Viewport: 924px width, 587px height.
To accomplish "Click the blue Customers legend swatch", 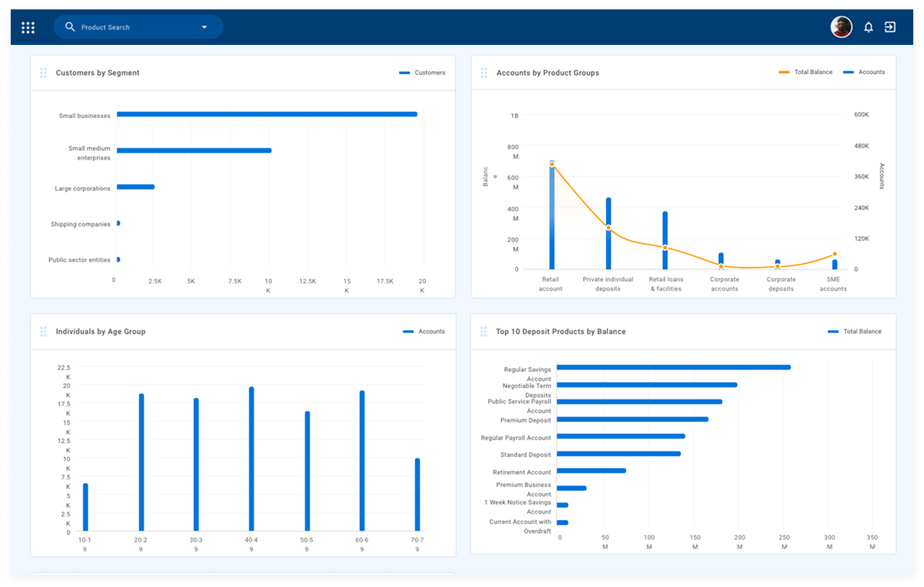I will coord(405,72).
